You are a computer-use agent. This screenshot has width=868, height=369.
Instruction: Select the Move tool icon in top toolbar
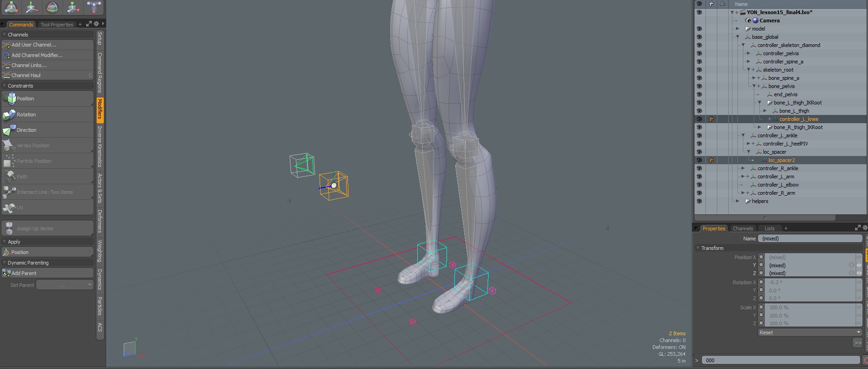tap(32, 7)
